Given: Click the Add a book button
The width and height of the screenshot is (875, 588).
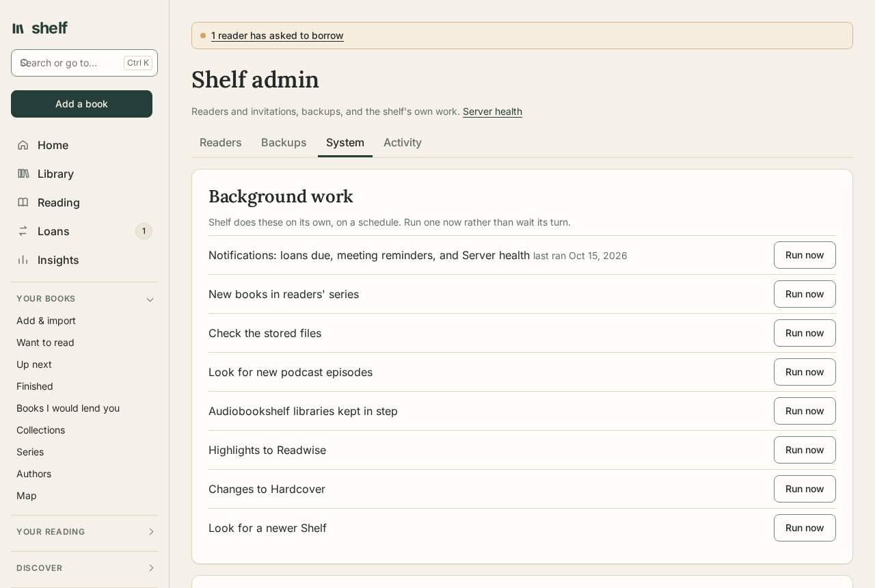Looking at the screenshot, I should 82,104.
